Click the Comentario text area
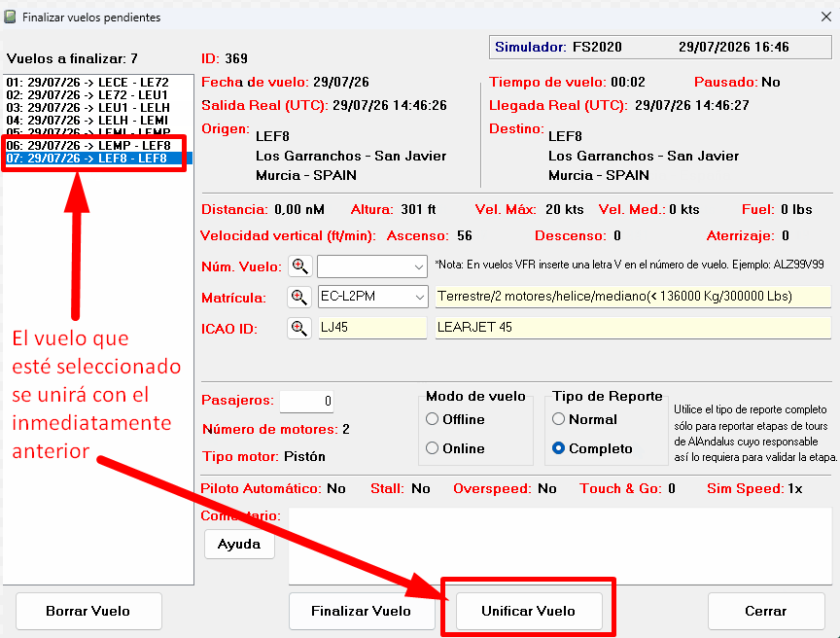 (x=560, y=547)
